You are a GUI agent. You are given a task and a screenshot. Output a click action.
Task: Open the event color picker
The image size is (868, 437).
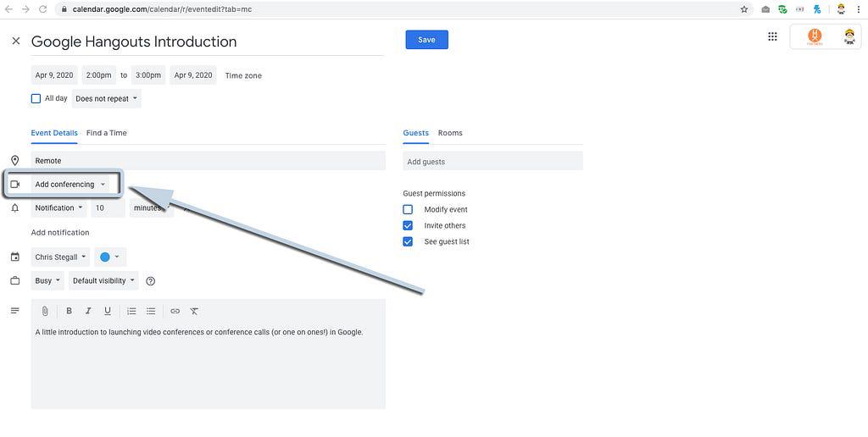tap(109, 257)
